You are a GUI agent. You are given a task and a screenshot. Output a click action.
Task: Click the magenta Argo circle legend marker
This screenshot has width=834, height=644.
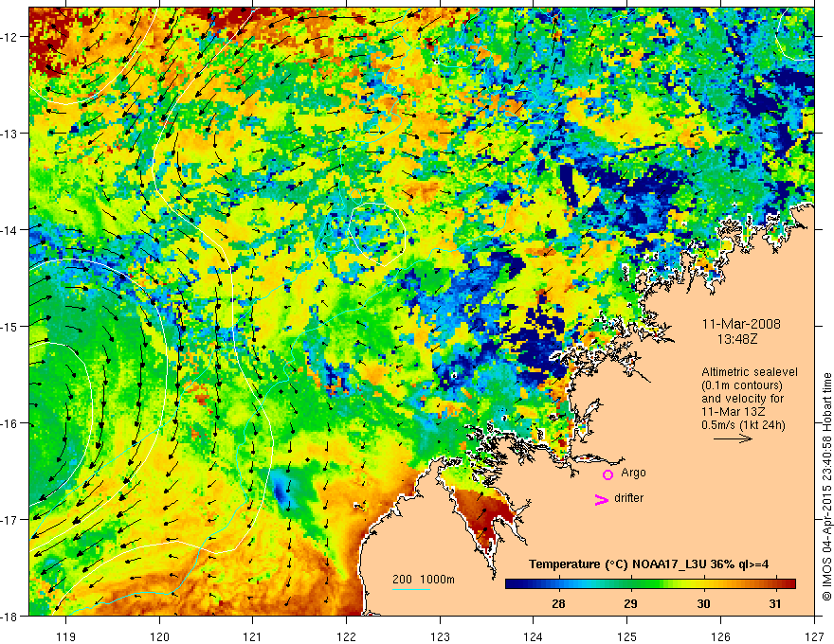[607, 474]
